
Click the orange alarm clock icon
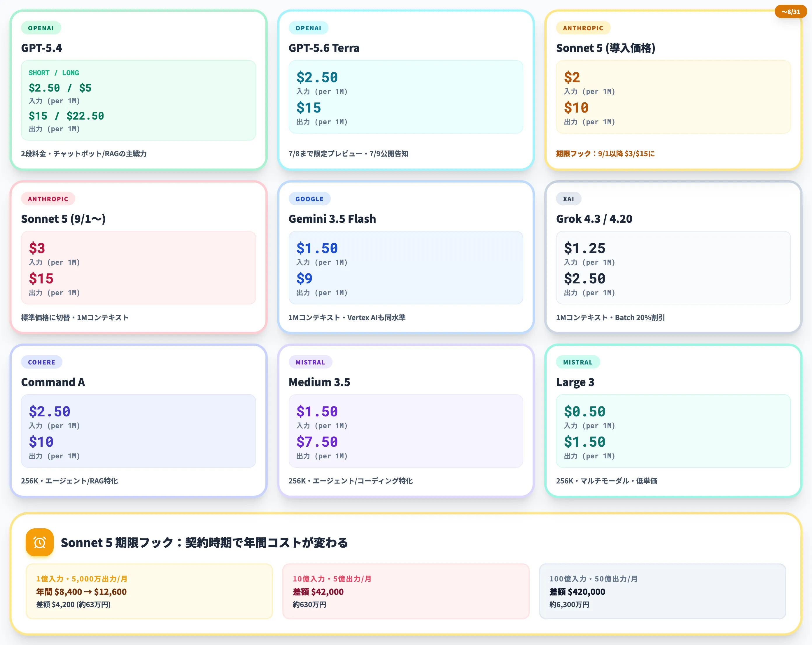tap(40, 542)
